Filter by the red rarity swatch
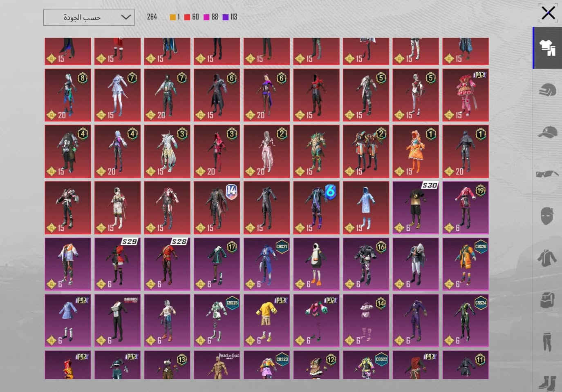The width and height of the screenshot is (562, 392). [187, 17]
